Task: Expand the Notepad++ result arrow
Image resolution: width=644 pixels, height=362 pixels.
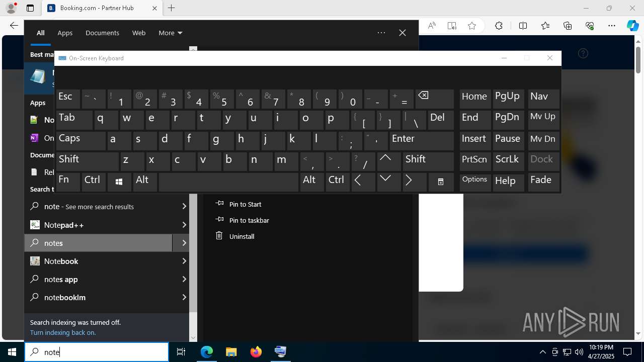Action: click(184, 225)
